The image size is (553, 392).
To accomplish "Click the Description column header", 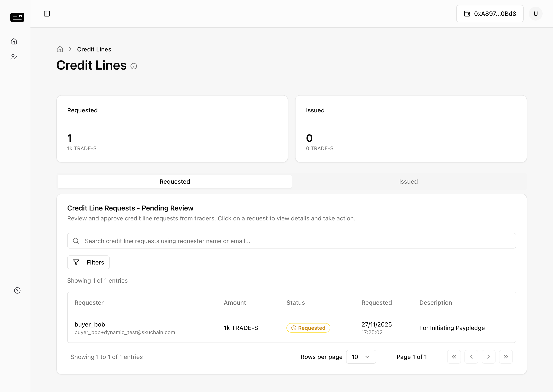I will pos(435,303).
